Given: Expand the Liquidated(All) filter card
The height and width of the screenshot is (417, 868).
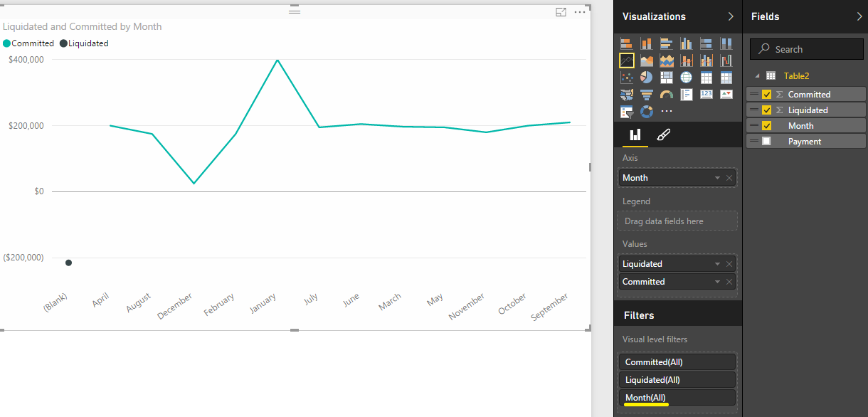Looking at the screenshot, I should [677, 380].
